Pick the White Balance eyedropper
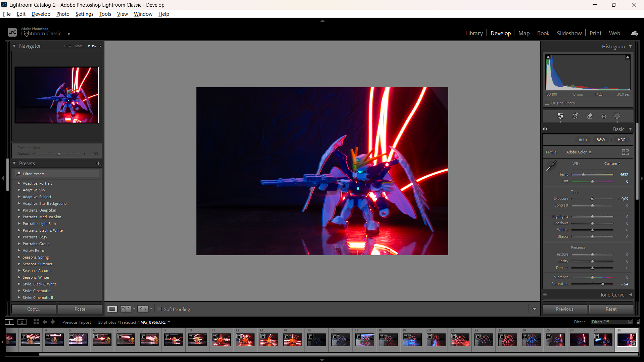The height and width of the screenshot is (362, 644). tap(551, 166)
